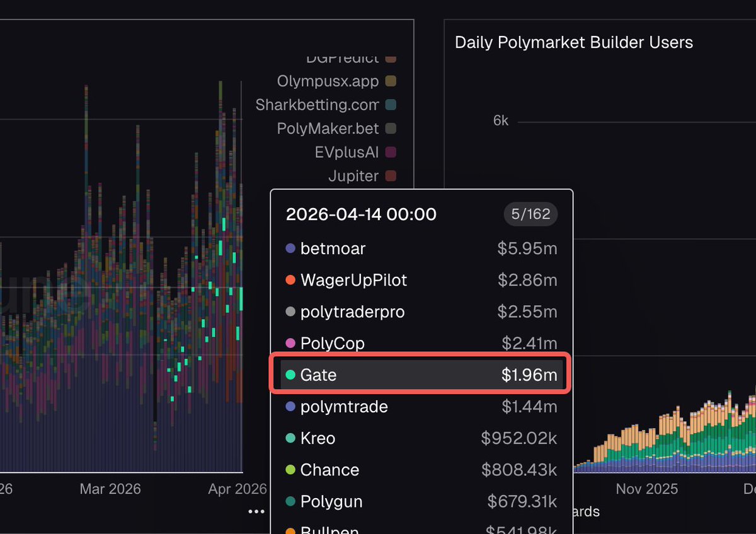
Task: Click the Kreo teal dot marker
Action: 290,438
